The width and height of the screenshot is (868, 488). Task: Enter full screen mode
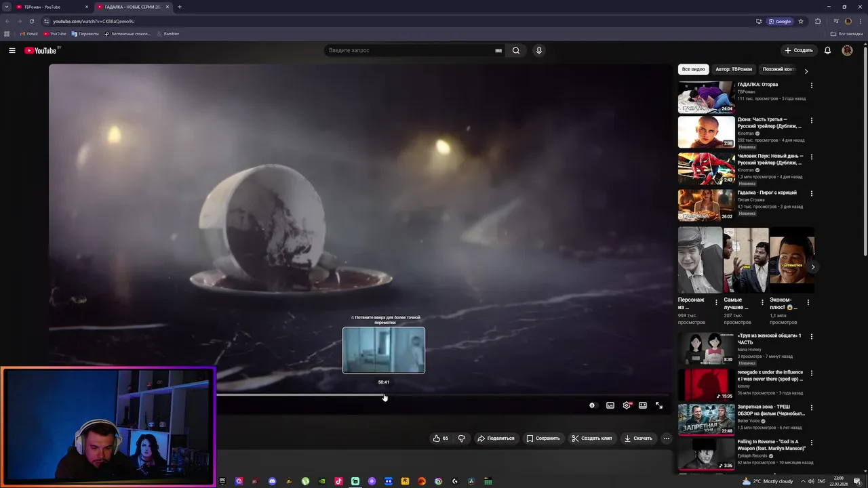(659, 405)
